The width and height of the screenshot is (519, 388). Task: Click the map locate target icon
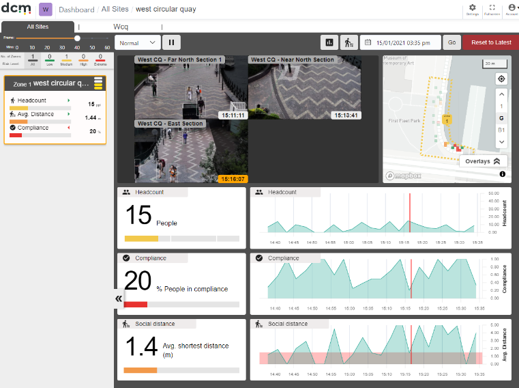click(x=501, y=79)
